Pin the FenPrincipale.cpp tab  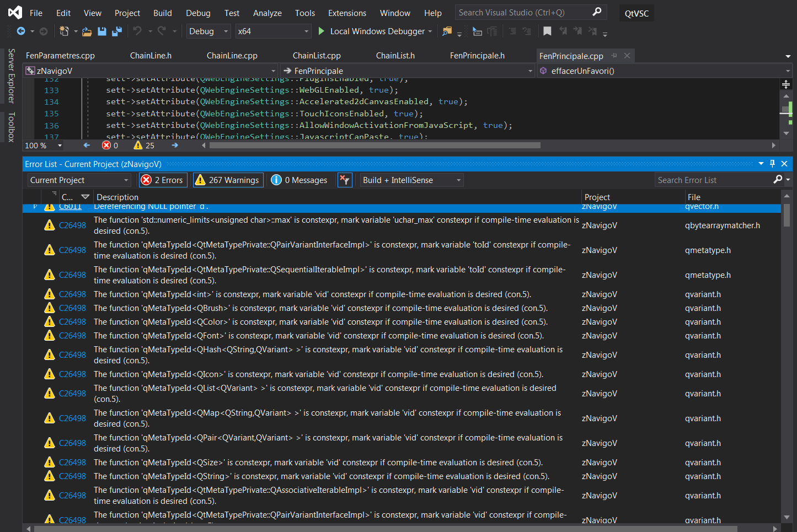pos(614,56)
